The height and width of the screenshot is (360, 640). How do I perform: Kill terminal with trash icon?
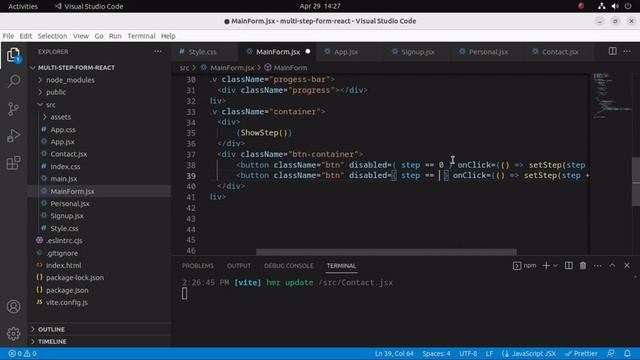[583, 266]
